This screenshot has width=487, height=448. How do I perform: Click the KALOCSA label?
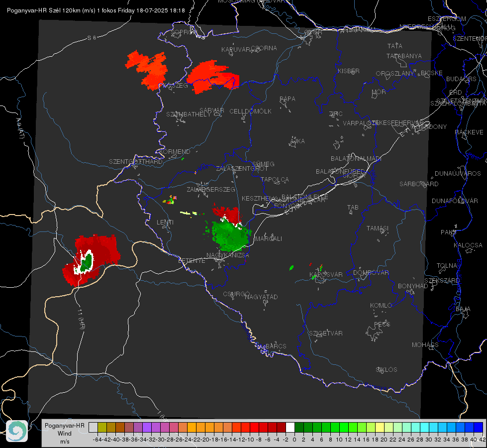point(468,245)
